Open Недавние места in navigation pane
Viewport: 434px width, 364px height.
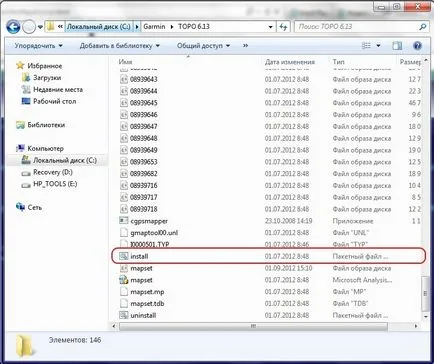pos(52,89)
